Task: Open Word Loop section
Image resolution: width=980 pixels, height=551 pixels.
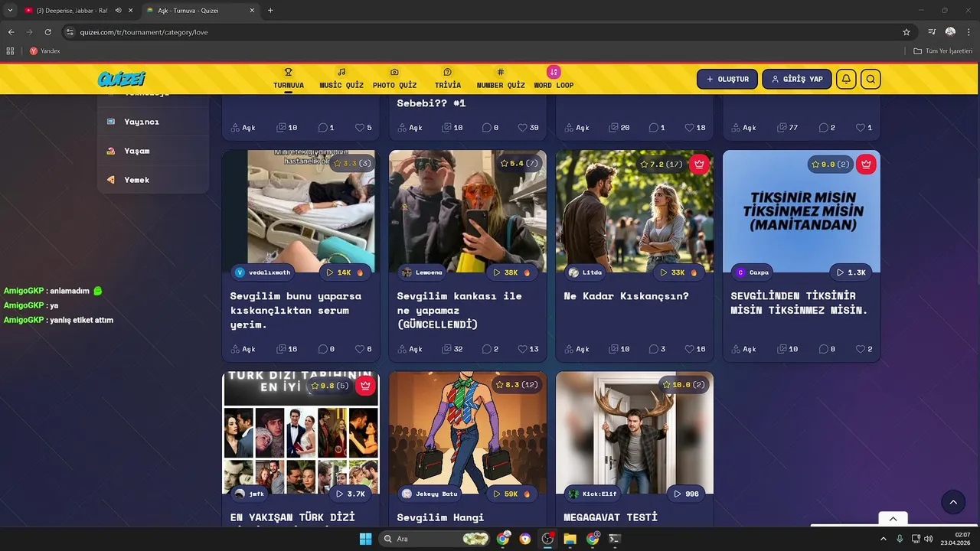Action: tap(554, 79)
